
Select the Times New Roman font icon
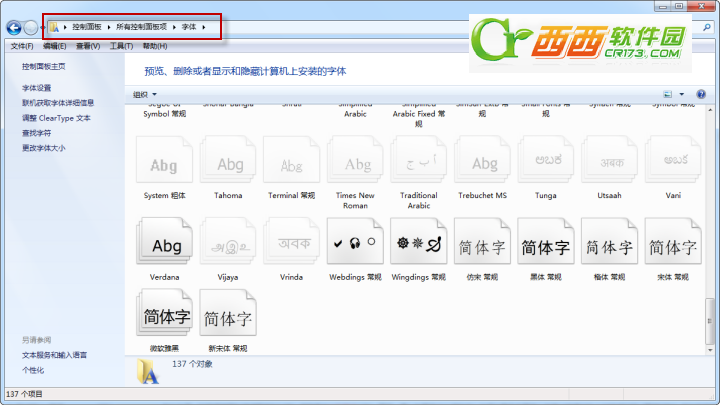pos(355,160)
